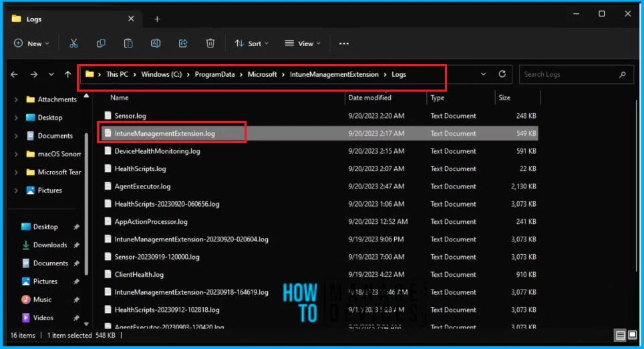Click ProgramData in breadcrumb path
The image size is (644, 349).
pyautogui.click(x=215, y=74)
